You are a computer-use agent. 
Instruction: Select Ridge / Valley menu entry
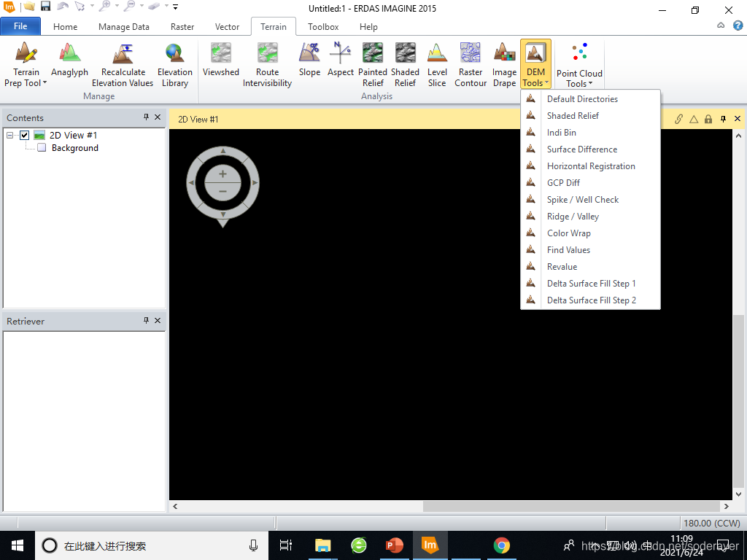click(590, 216)
